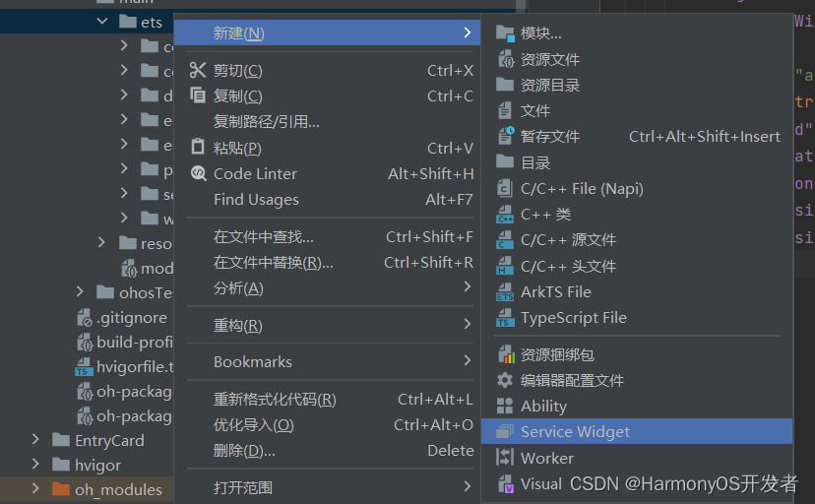The image size is (815, 504).
Task: Click the orange oh_modules folder icon
Action: coord(61,489)
